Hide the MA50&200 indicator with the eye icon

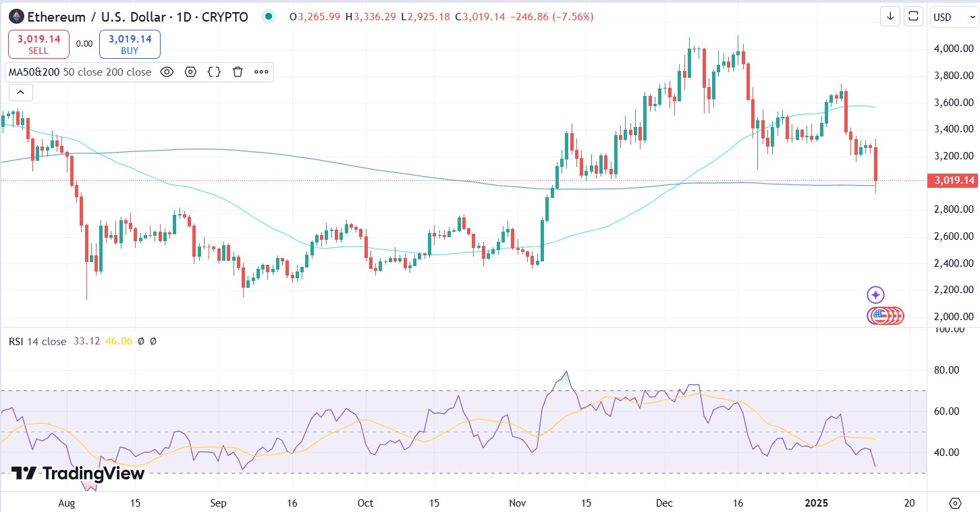pos(167,72)
